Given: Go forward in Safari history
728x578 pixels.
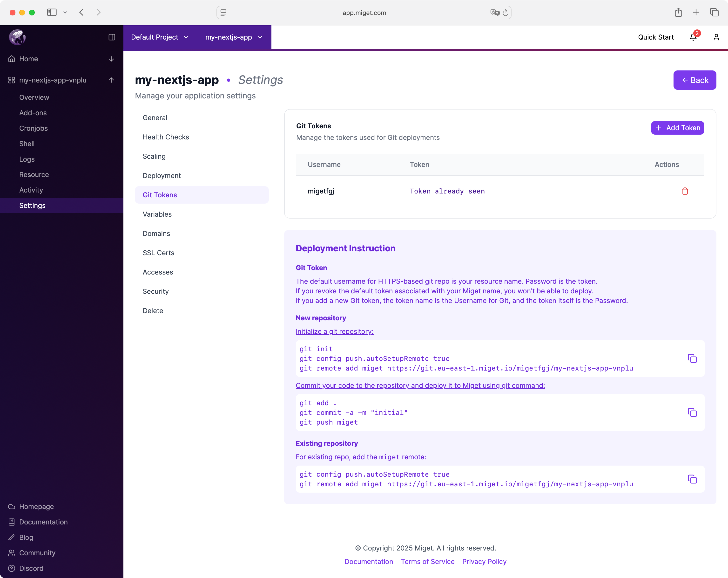Looking at the screenshot, I should pos(98,13).
